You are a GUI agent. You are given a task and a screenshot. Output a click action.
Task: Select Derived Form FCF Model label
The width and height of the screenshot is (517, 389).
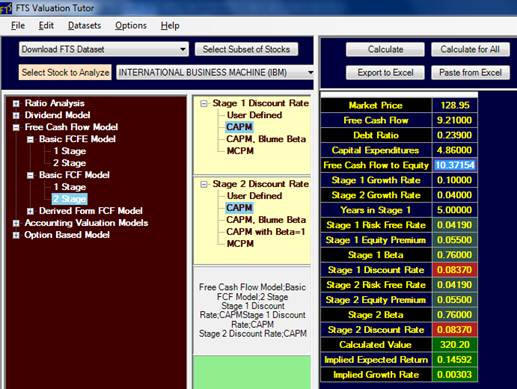[x=91, y=211]
